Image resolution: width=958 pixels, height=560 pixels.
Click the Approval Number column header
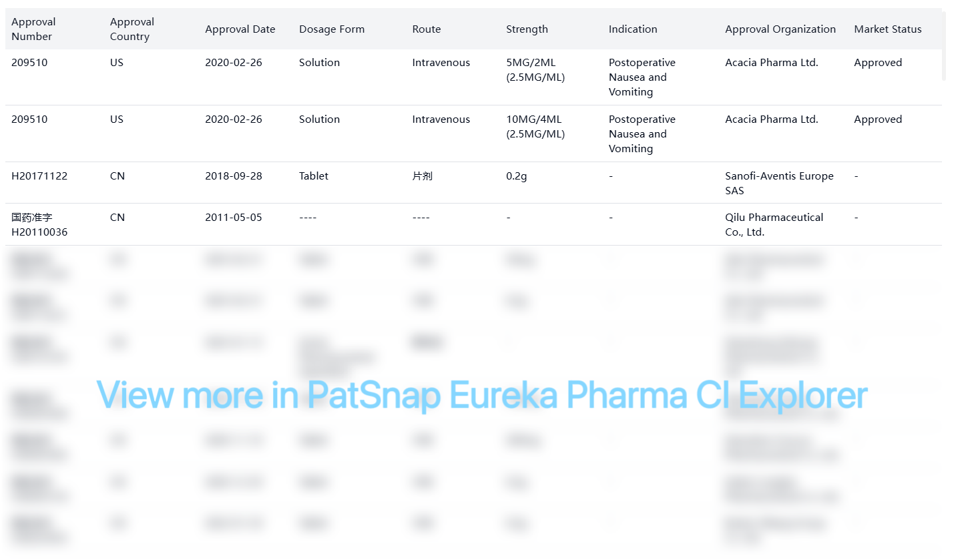coord(33,29)
